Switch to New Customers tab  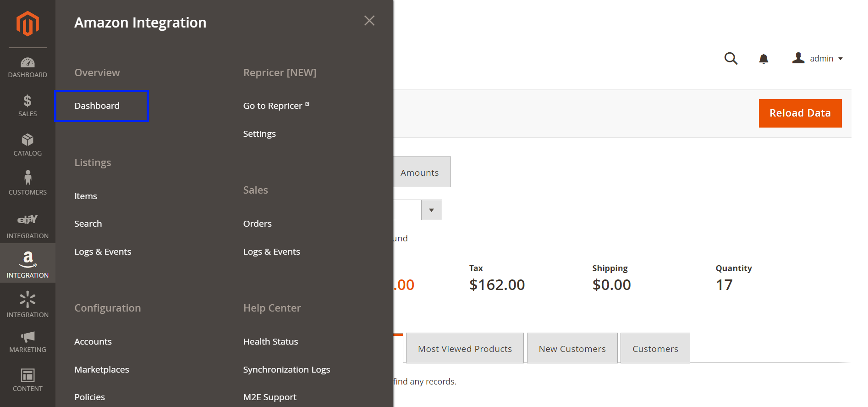click(572, 349)
